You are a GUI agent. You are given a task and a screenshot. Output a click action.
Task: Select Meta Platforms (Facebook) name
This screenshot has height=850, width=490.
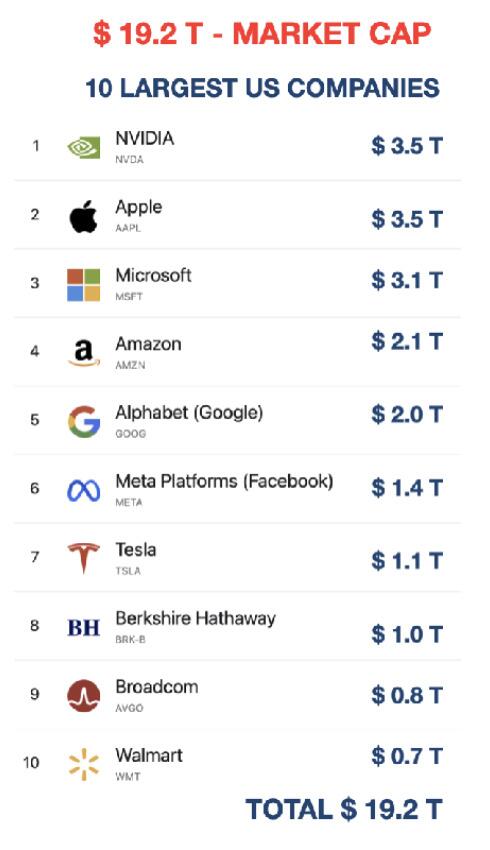tap(224, 481)
